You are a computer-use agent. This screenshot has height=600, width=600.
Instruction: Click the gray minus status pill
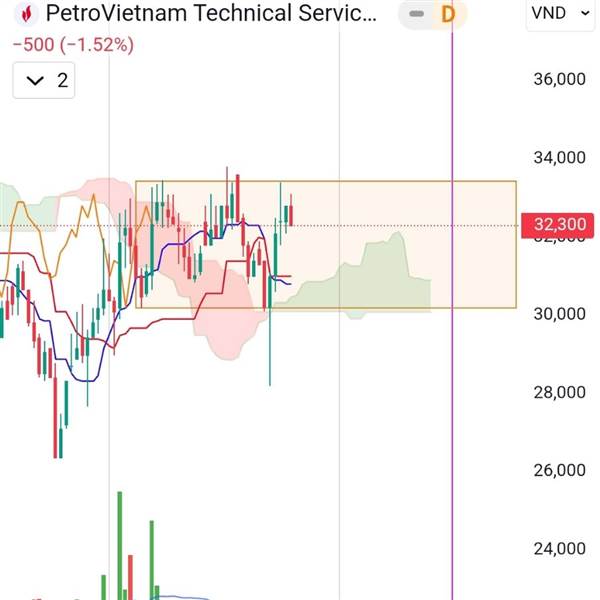click(x=417, y=15)
